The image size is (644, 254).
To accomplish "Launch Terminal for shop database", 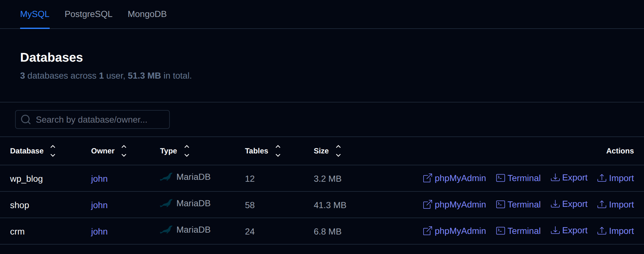I will (x=518, y=205).
